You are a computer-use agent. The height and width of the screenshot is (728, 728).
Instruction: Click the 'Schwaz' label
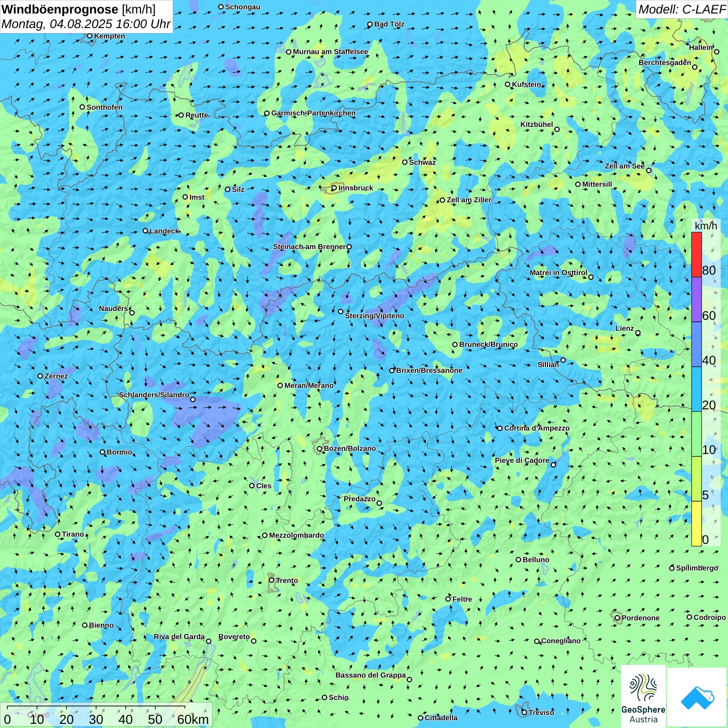(x=422, y=162)
